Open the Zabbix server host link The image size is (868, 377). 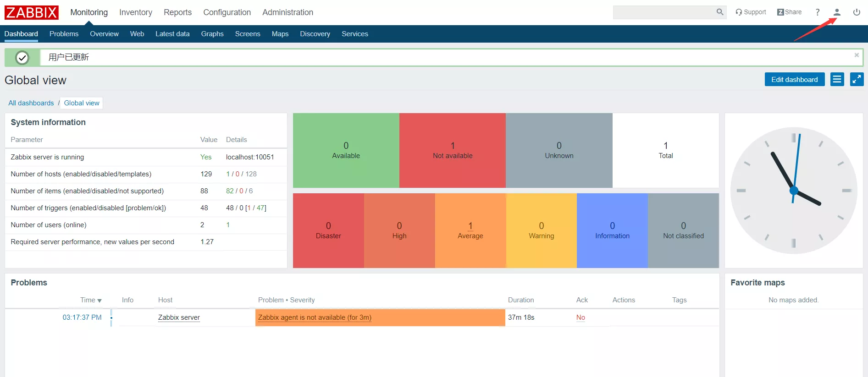(x=179, y=317)
